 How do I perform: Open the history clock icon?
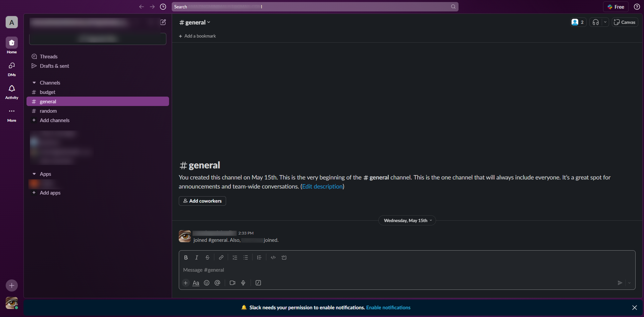tap(163, 7)
